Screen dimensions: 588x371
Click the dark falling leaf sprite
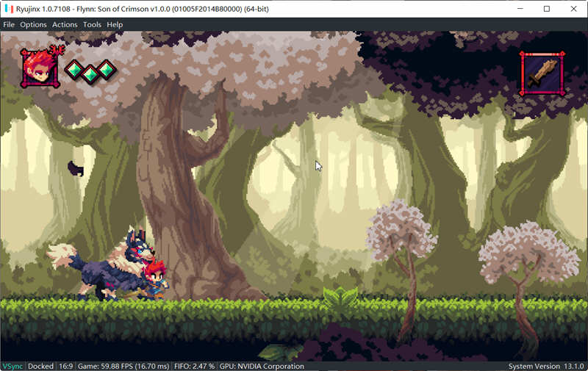pyautogui.click(x=76, y=168)
